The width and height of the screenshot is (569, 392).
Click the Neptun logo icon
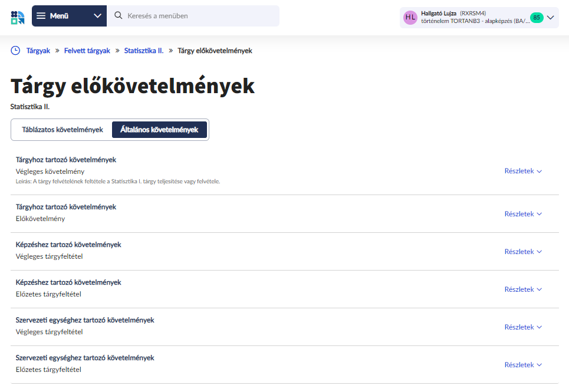[x=18, y=18]
